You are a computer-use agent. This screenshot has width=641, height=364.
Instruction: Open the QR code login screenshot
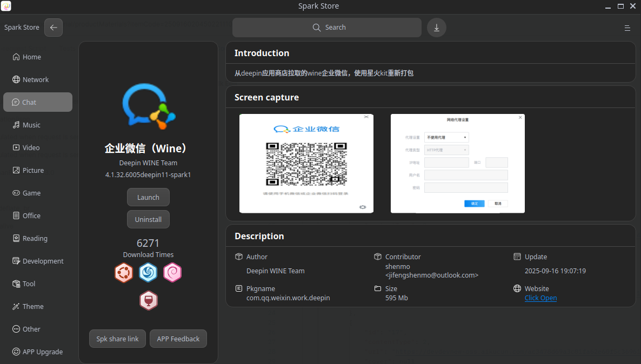306,164
